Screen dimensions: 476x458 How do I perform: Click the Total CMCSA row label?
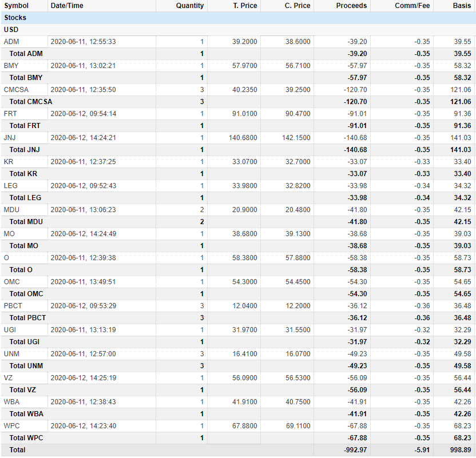(x=31, y=102)
